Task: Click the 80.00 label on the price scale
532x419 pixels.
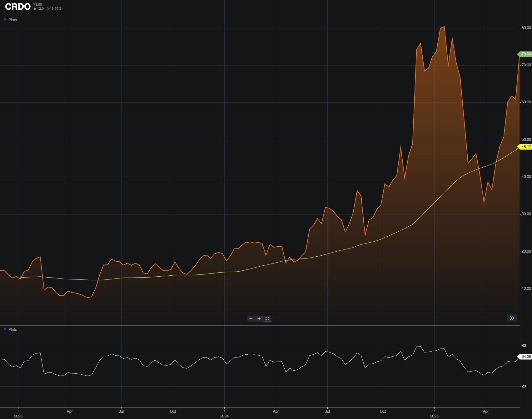Action: pos(526,27)
